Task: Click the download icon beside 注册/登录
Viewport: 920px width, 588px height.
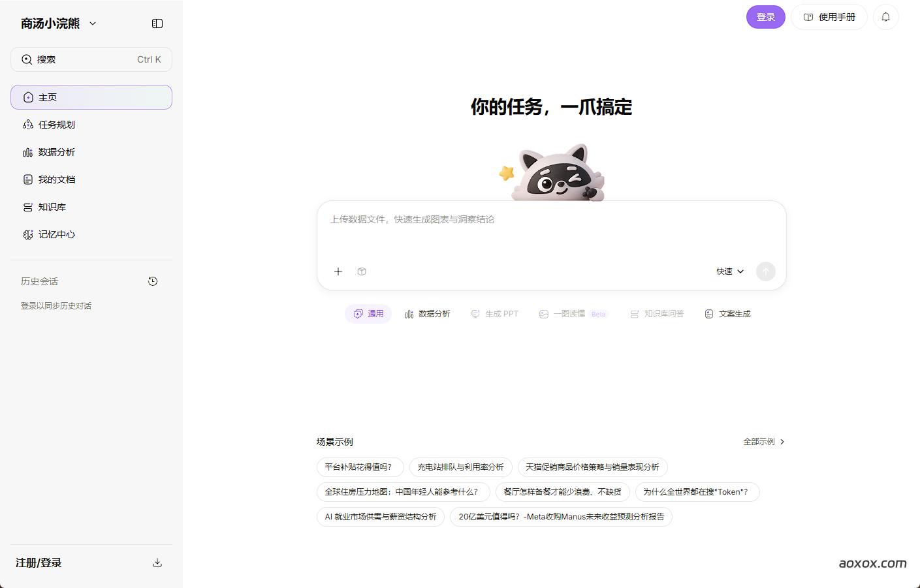Action: click(157, 563)
